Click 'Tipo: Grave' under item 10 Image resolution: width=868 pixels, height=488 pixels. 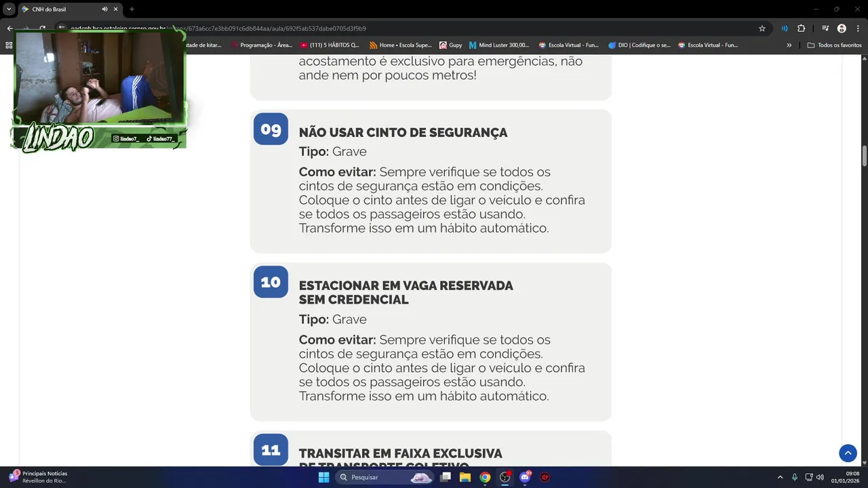tap(333, 319)
